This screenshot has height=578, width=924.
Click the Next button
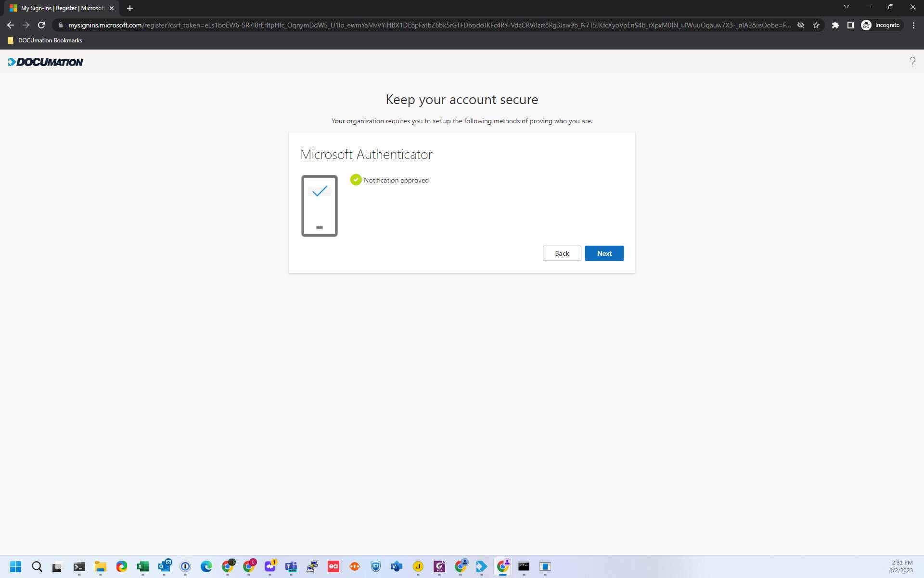(604, 253)
